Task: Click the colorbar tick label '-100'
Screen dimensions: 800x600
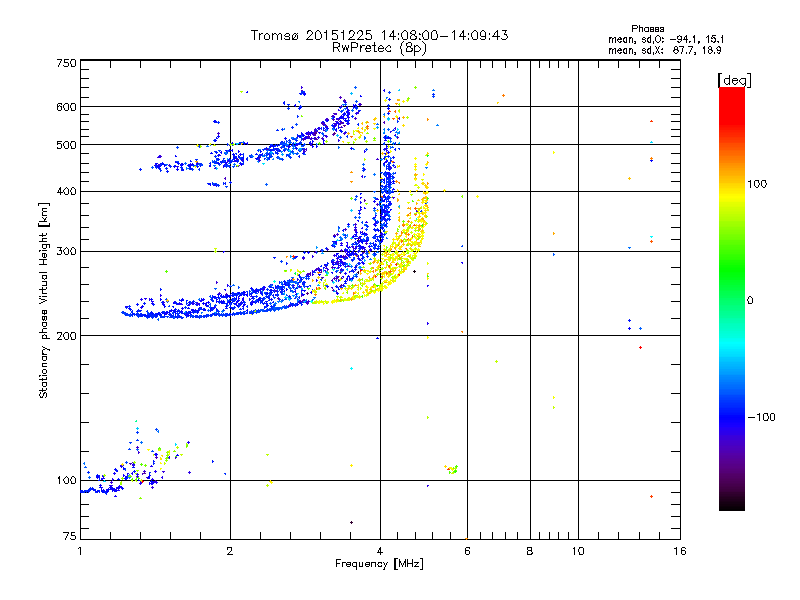Action: coord(762,417)
